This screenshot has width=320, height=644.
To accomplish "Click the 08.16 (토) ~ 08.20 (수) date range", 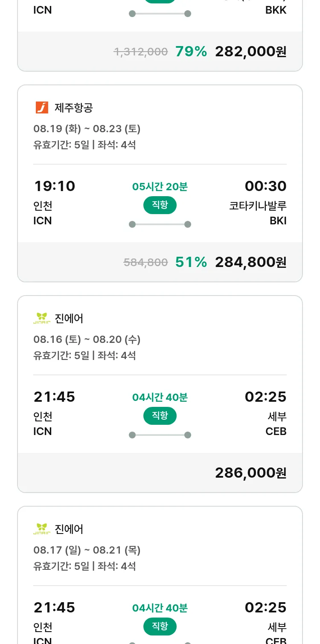I will tap(87, 339).
